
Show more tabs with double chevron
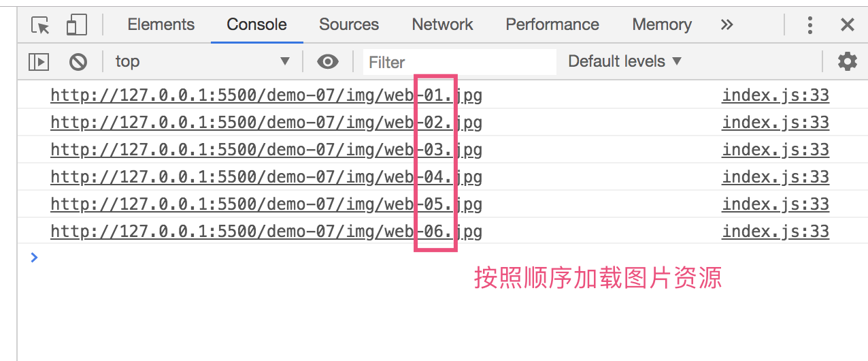click(727, 25)
